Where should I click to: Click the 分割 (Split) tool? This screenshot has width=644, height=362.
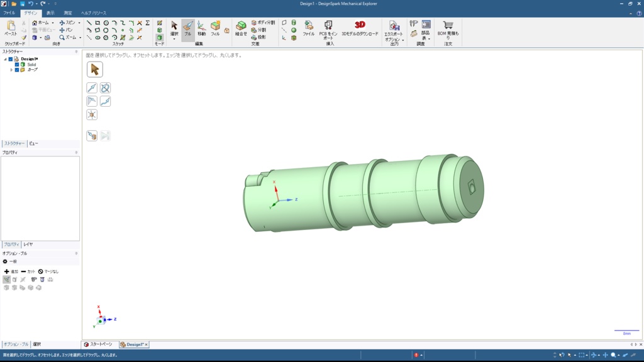point(258,30)
